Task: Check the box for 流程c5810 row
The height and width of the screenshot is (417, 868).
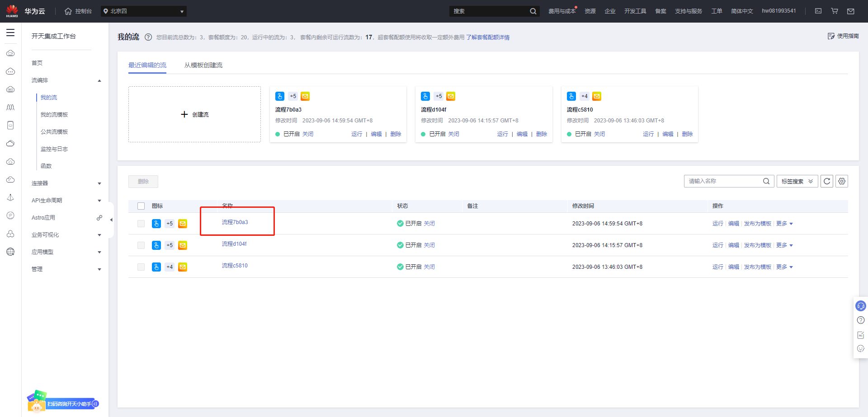Action: [x=141, y=267]
